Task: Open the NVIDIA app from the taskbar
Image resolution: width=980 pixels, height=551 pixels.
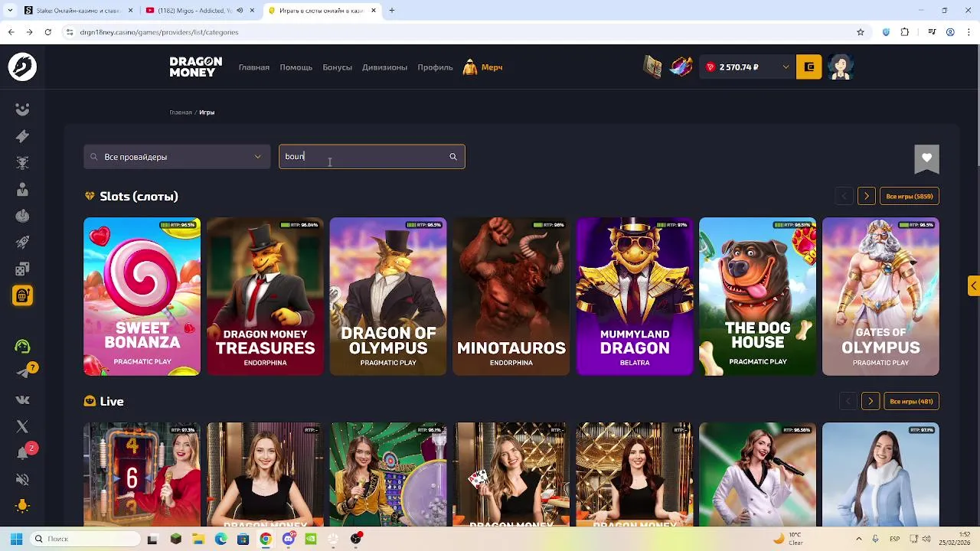Action: pyautogui.click(x=310, y=539)
